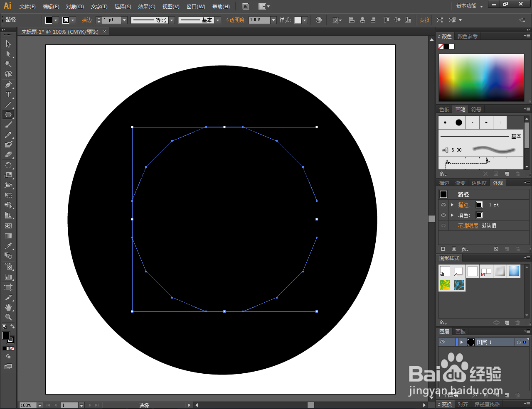Open 窗口(W) menu
The height and width of the screenshot is (409, 532).
click(x=196, y=7)
